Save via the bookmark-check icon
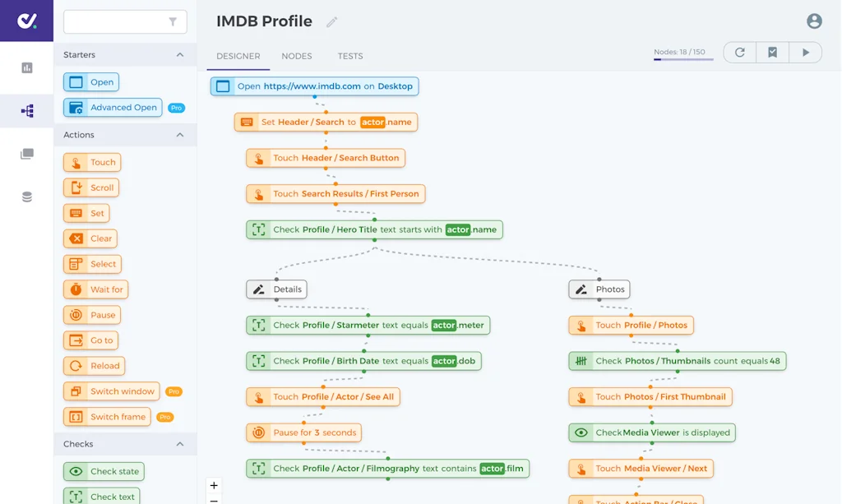Viewport: 842px width, 504px height. [772, 52]
